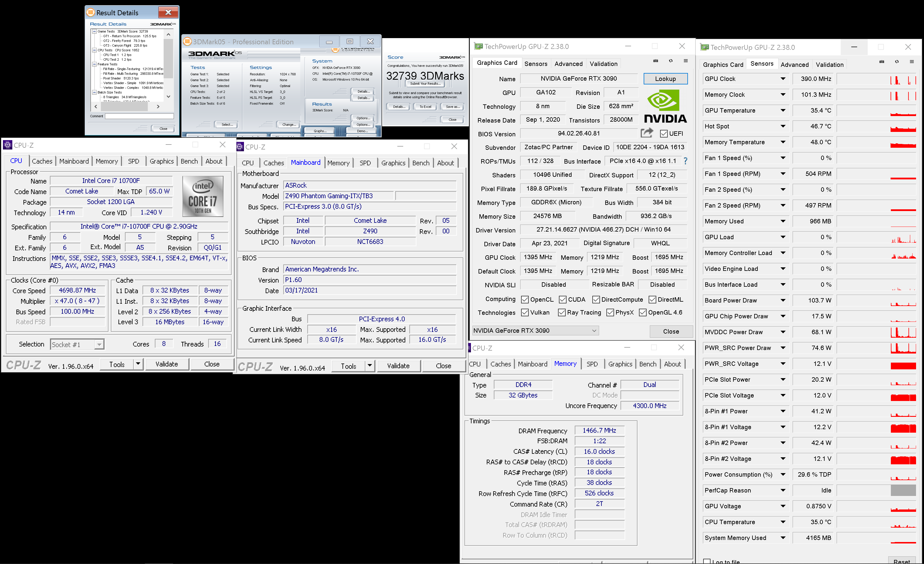The image size is (924, 564).
Task: Open the Board Power Draw sensor dropdown
Action: pyautogui.click(x=783, y=300)
